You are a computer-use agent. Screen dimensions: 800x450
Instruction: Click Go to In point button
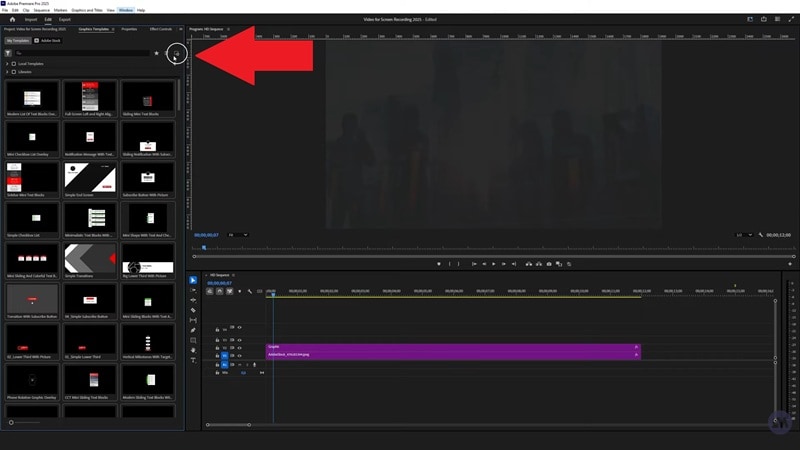[474, 264]
